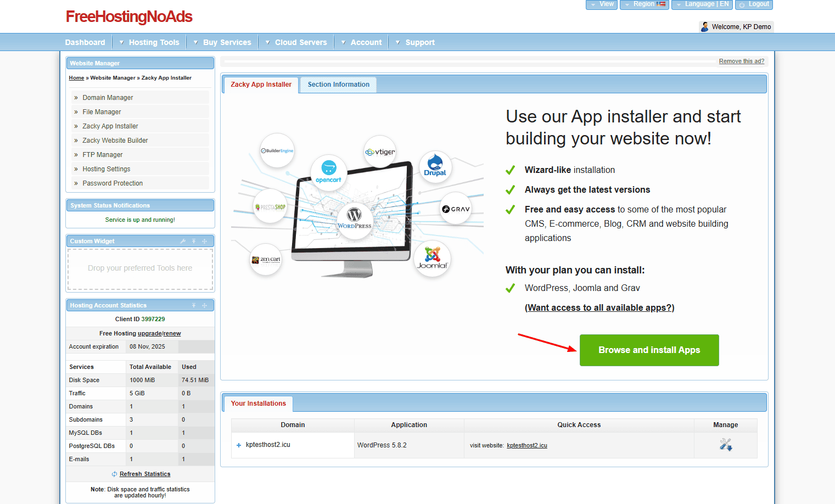
Task: Expand the Buy Services menu
Action: click(222, 42)
